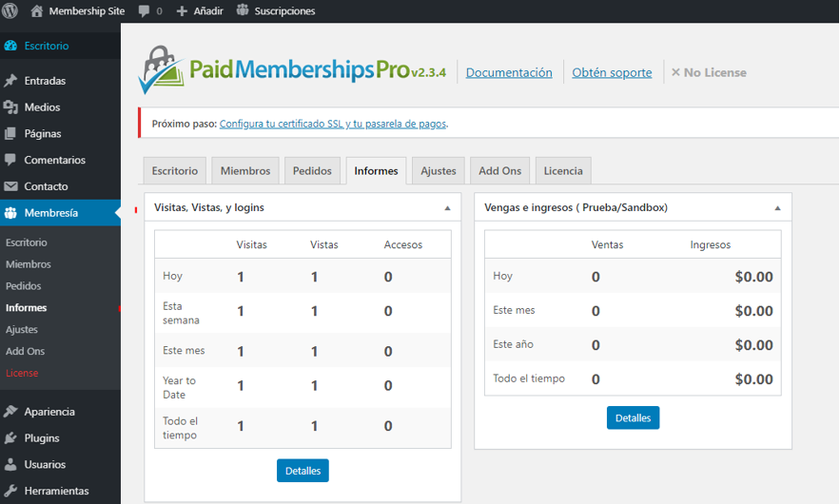Click the No License label

pyautogui.click(x=714, y=72)
